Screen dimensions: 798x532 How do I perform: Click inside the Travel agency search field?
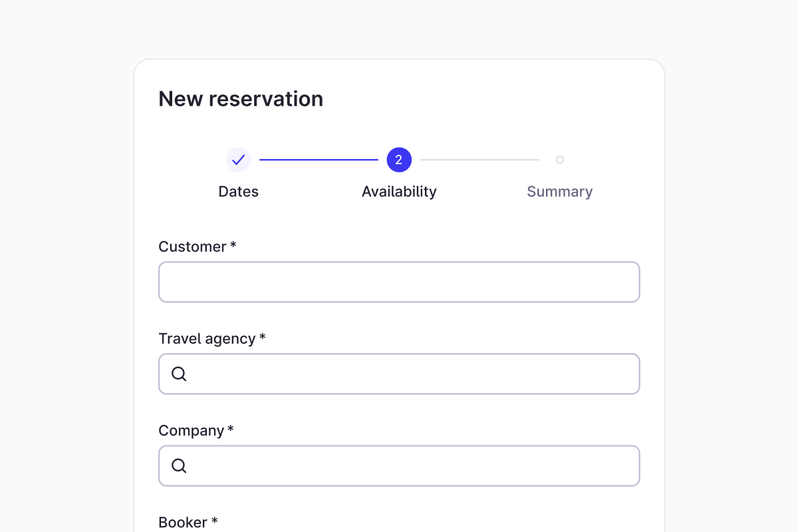[x=412, y=374]
